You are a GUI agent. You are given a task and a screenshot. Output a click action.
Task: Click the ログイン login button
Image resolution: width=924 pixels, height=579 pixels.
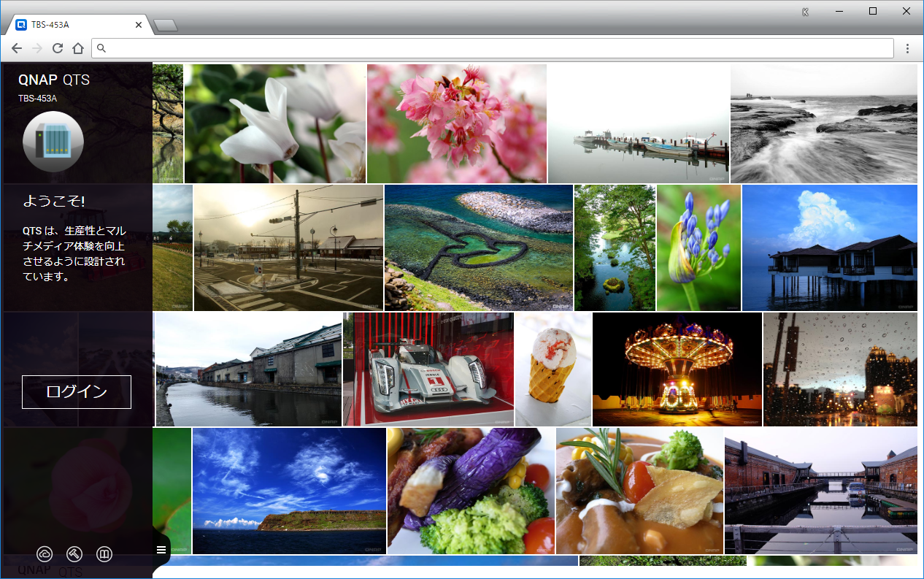click(x=77, y=392)
